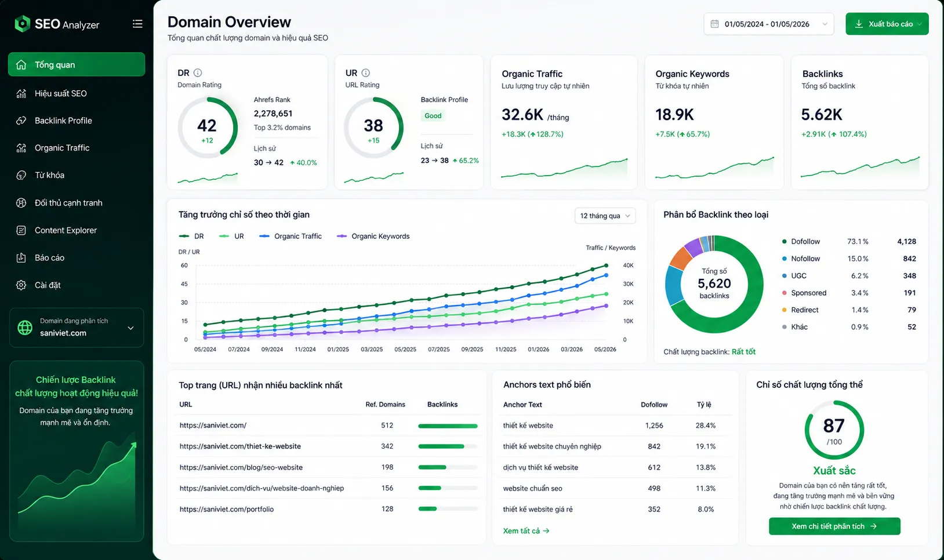Click the info icon next to DR
This screenshot has width=944, height=560.
click(198, 73)
